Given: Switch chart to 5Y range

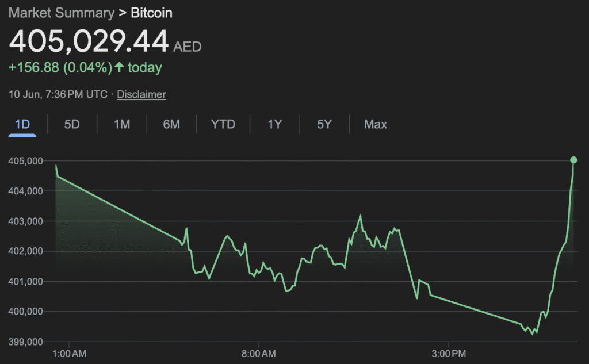Looking at the screenshot, I should [324, 124].
